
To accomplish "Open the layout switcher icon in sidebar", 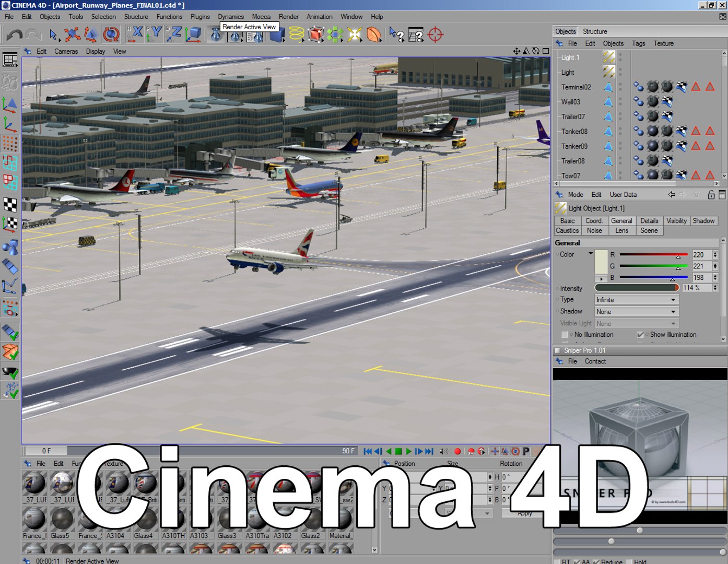I will (10, 60).
